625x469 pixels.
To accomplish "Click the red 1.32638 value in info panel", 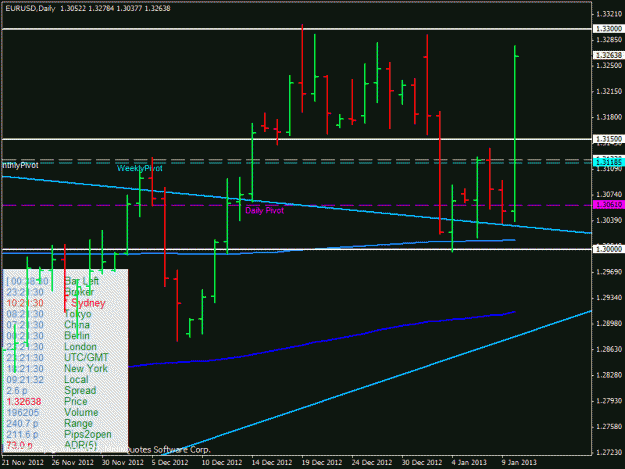I will [24, 401].
